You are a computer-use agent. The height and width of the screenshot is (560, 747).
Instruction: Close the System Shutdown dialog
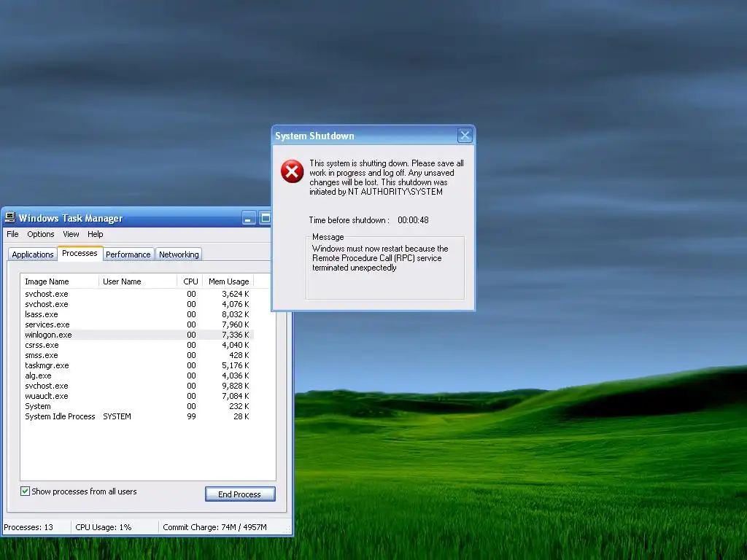pos(465,136)
